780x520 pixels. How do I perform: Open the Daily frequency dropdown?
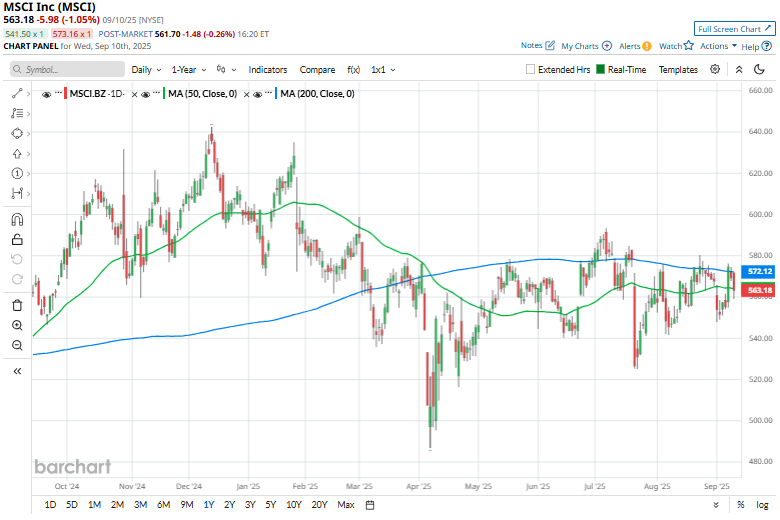point(146,70)
